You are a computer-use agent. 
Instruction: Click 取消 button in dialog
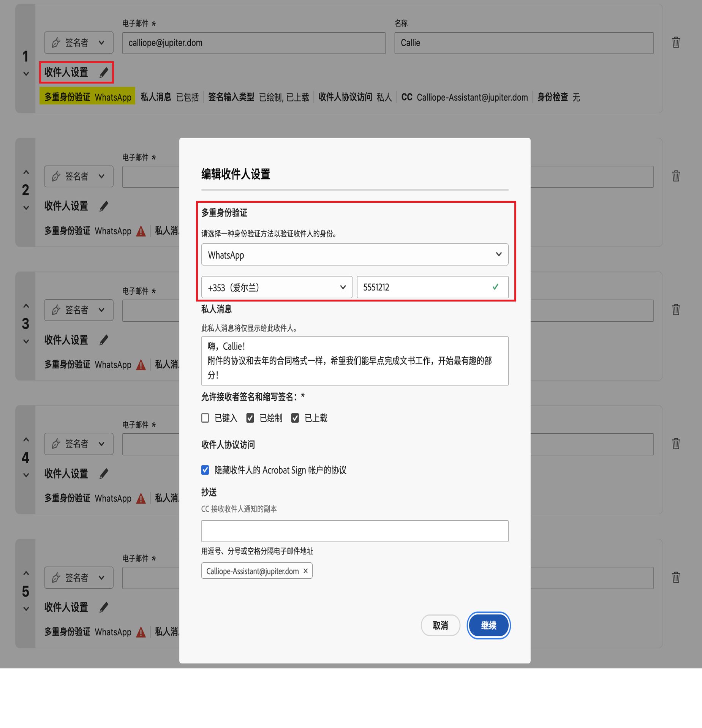(440, 625)
